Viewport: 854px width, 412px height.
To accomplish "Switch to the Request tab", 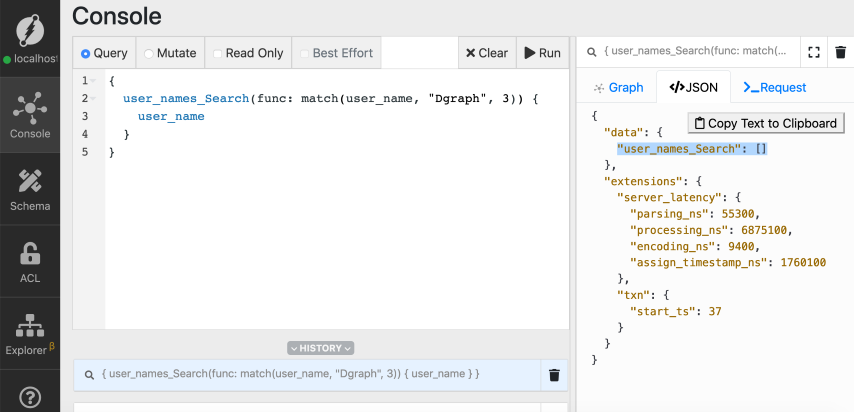I will pyautogui.click(x=774, y=87).
